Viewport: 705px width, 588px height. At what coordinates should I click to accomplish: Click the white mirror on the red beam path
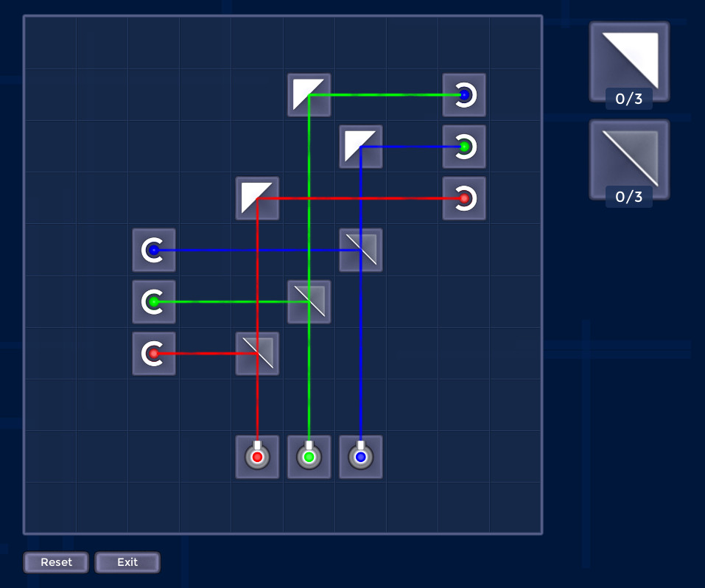click(257, 198)
